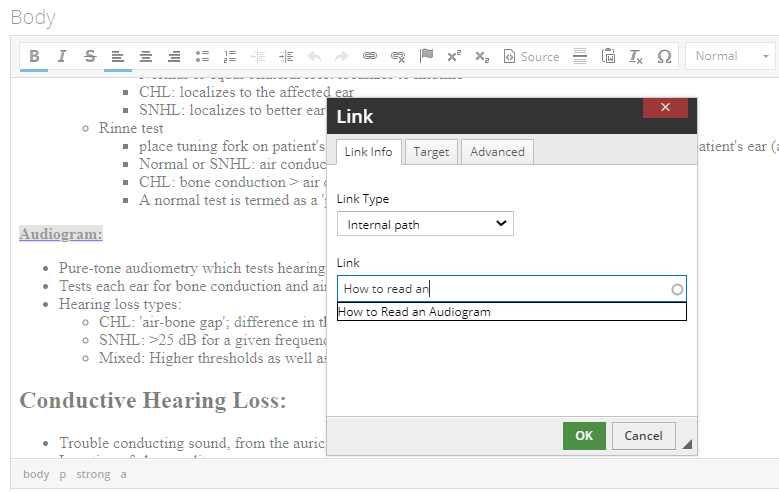Center align the text

(x=146, y=56)
